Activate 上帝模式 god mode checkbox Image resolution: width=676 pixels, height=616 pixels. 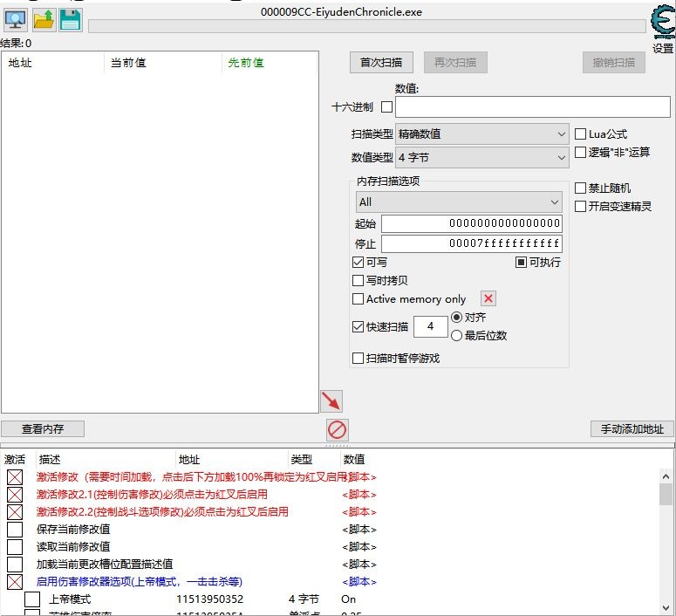click(x=32, y=599)
